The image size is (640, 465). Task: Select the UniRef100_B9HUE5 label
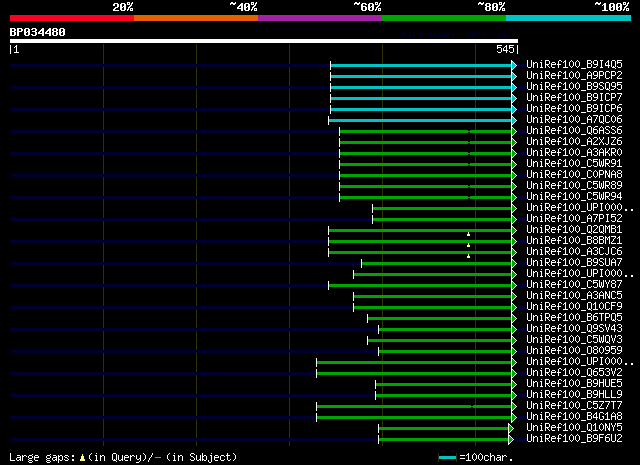click(574, 384)
